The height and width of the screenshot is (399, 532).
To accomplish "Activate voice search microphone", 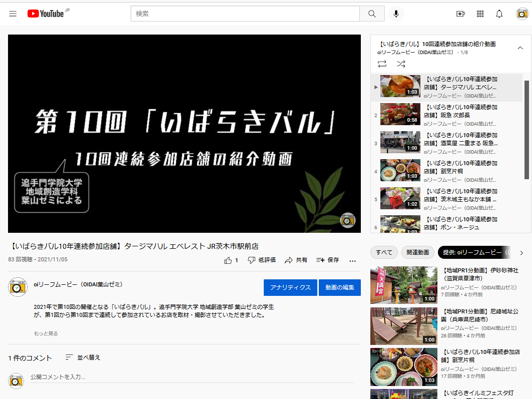I will coord(396,14).
